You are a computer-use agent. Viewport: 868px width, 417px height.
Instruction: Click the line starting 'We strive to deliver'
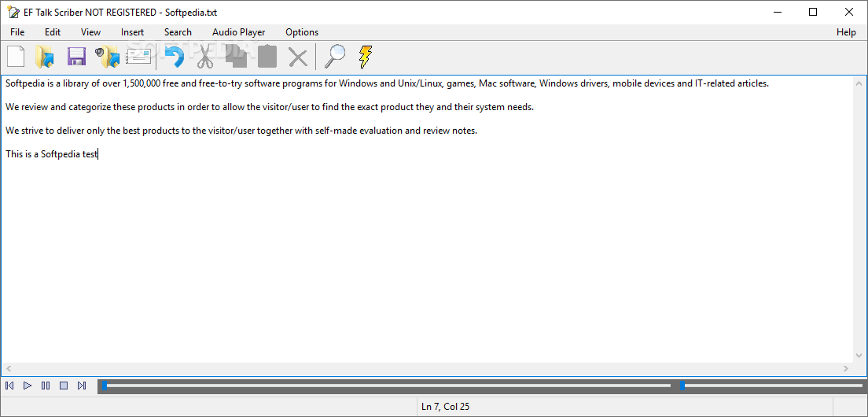pyautogui.click(x=241, y=131)
